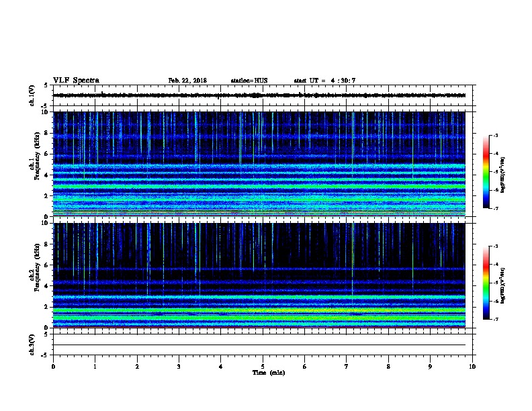This screenshot has width=532, height=411.
Task: Click the ch.2 spectrogram color scale bar
Action: click(x=486, y=283)
